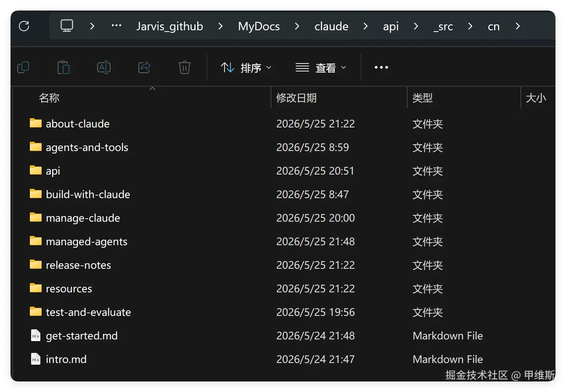
Task: Click the build-with-claude folder icon
Action: (36, 194)
